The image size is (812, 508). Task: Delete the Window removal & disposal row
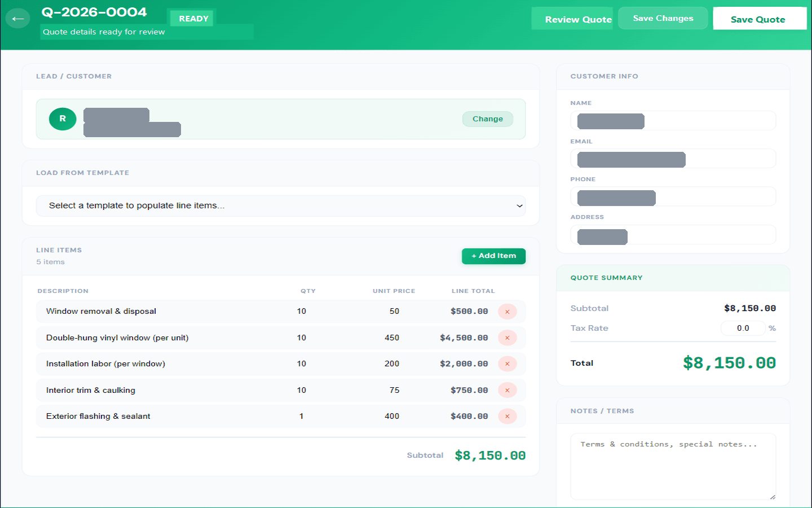click(507, 312)
